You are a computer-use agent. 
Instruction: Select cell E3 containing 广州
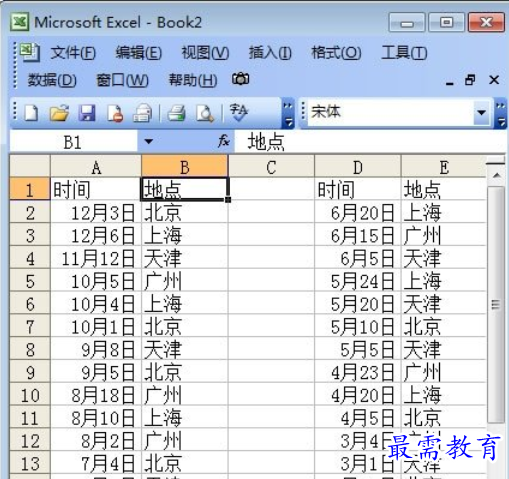click(x=444, y=235)
